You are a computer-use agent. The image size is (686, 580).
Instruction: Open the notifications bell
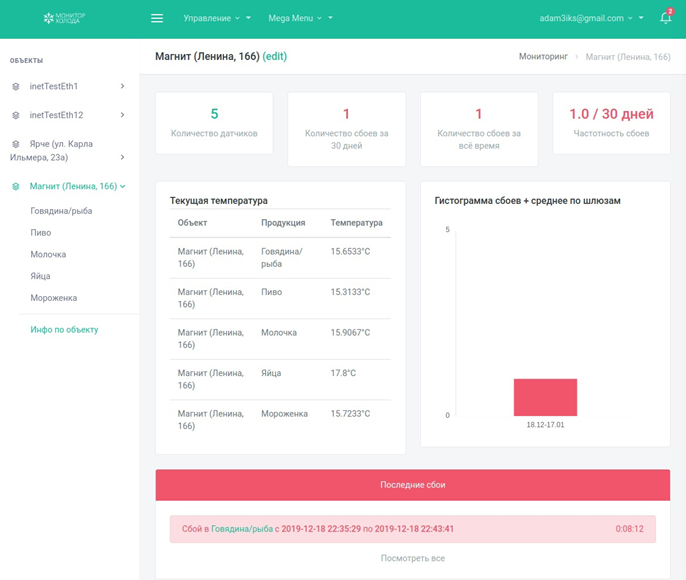coord(665,17)
